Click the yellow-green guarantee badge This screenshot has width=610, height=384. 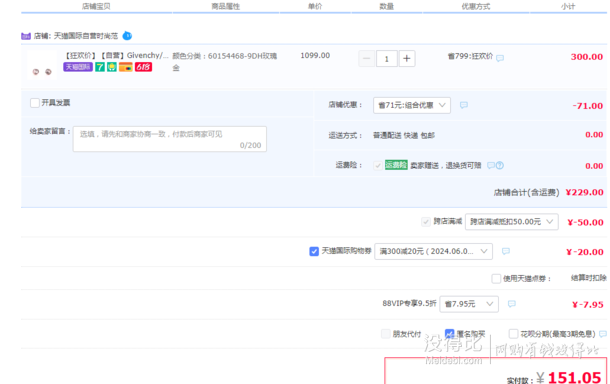[x=112, y=67]
